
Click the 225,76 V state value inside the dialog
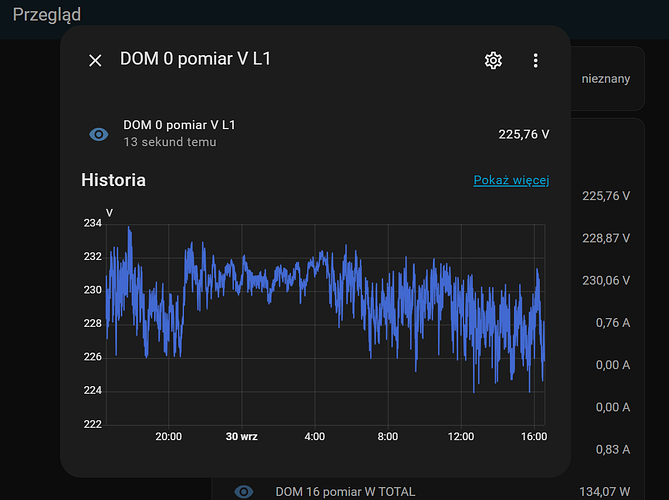click(x=524, y=134)
